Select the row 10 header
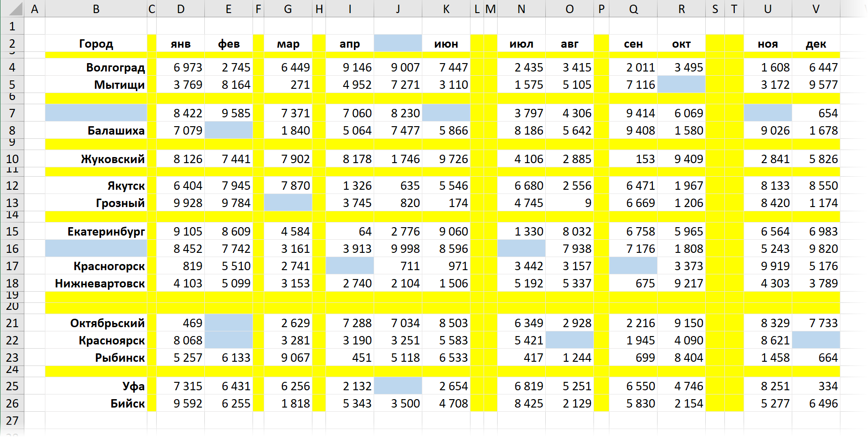 pos(12,159)
